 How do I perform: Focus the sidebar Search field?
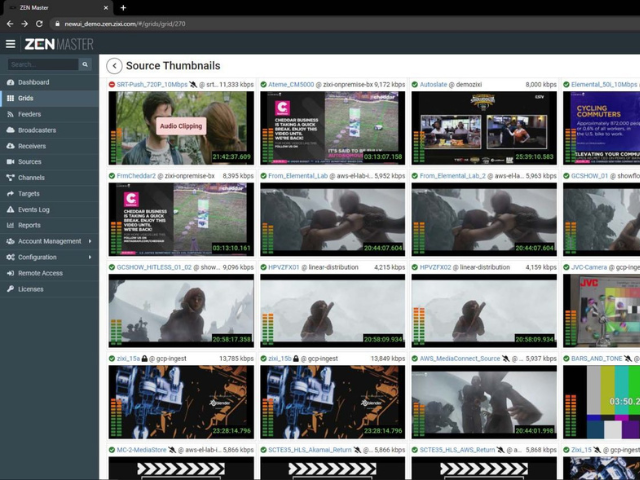click(x=43, y=64)
